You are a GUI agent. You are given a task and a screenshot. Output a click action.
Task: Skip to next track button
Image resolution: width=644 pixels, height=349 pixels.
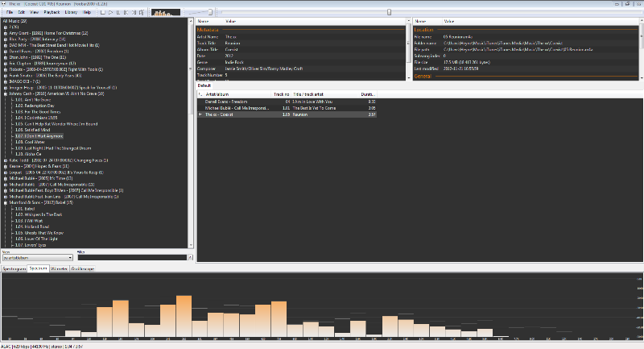point(134,13)
